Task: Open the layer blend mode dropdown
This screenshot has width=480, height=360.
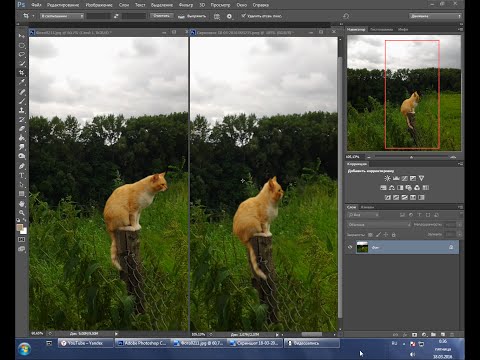Action: click(x=379, y=225)
